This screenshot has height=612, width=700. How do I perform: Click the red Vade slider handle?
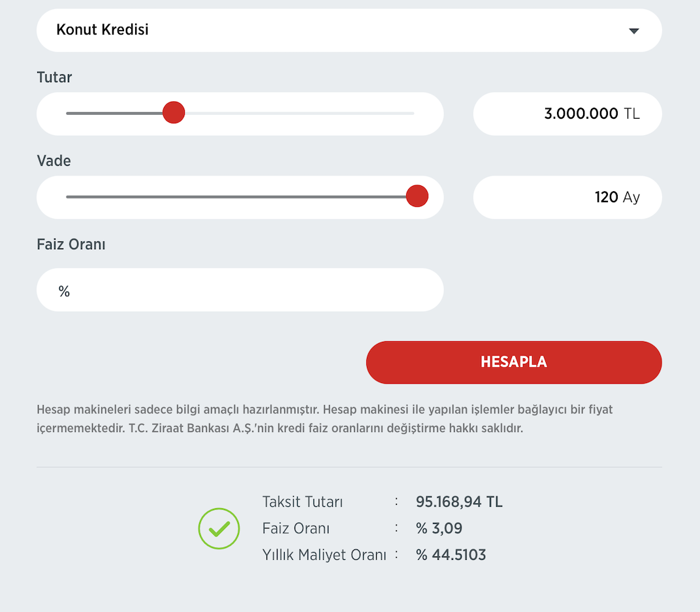tap(417, 196)
